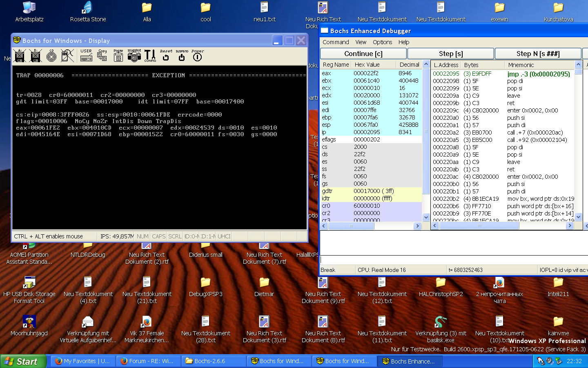Select Neu Rich Text Dokument (9).rtf icon
This screenshot has width=588, height=368.
coord(323,290)
